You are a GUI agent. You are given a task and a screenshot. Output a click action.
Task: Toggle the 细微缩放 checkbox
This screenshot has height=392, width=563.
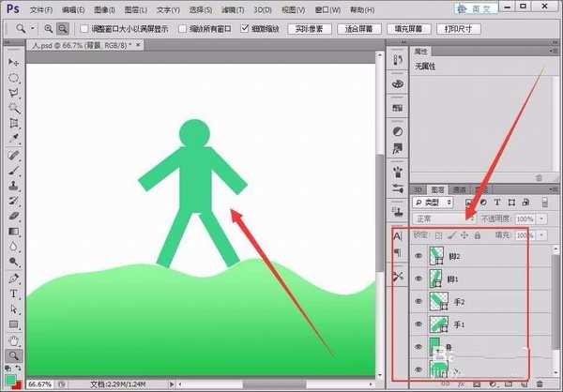click(x=246, y=29)
